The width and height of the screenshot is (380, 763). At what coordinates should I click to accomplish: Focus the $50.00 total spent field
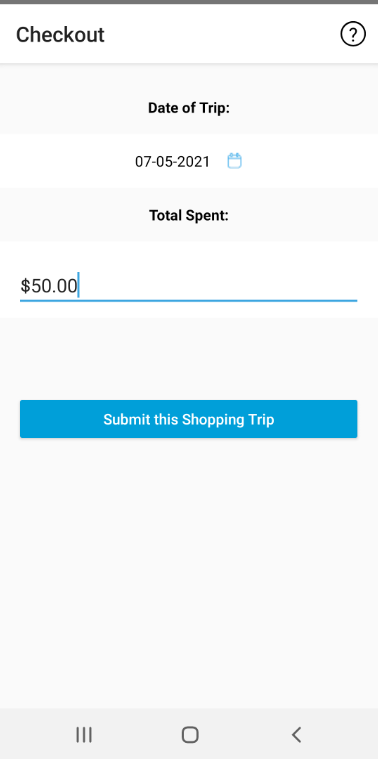click(189, 286)
